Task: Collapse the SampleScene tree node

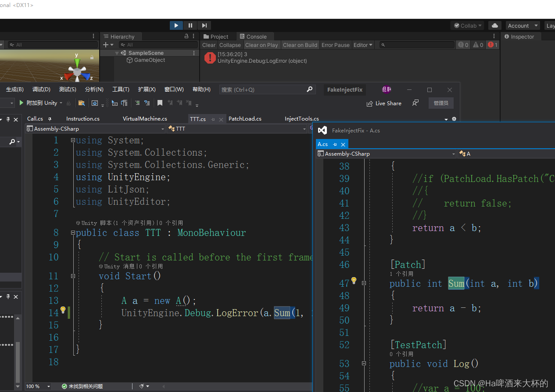Action: click(117, 53)
